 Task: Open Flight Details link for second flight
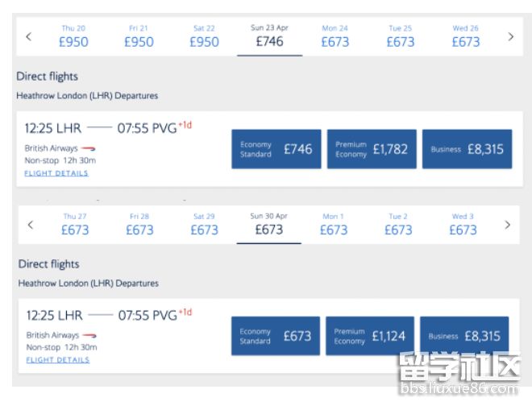coord(57,360)
